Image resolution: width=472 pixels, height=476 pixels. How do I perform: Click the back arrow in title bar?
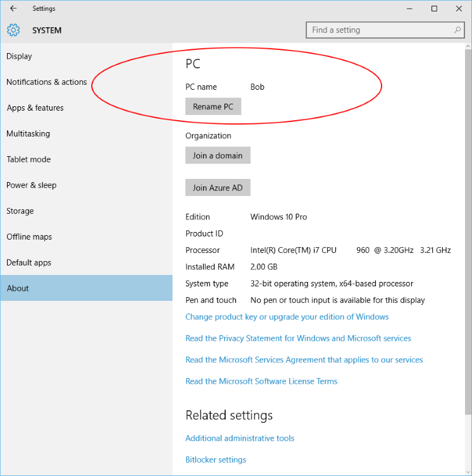click(13, 9)
